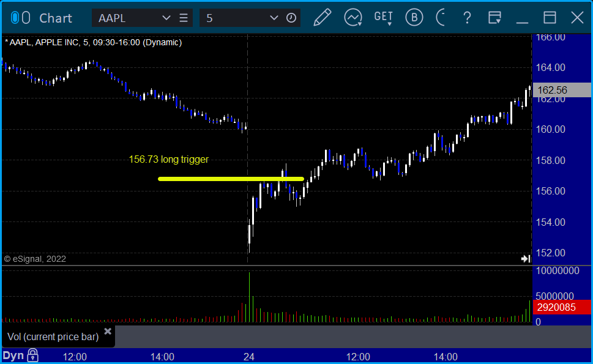This screenshot has height=364, width=593.
Task: Maximize the Chart window
Action: pos(550,18)
